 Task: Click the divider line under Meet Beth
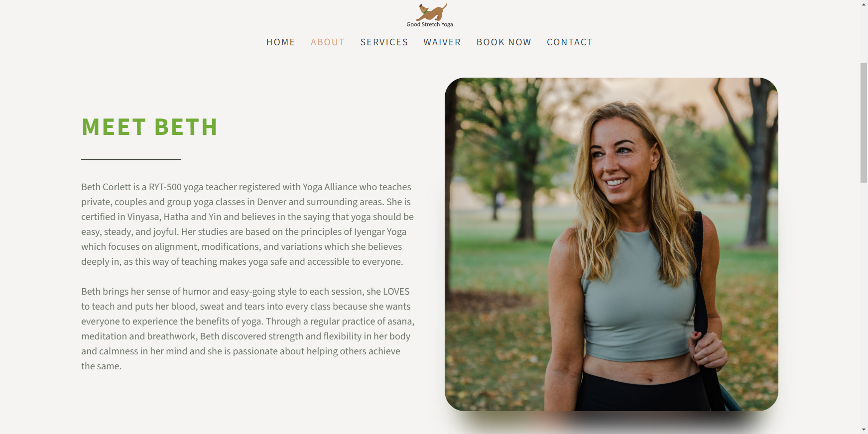point(131,160)
